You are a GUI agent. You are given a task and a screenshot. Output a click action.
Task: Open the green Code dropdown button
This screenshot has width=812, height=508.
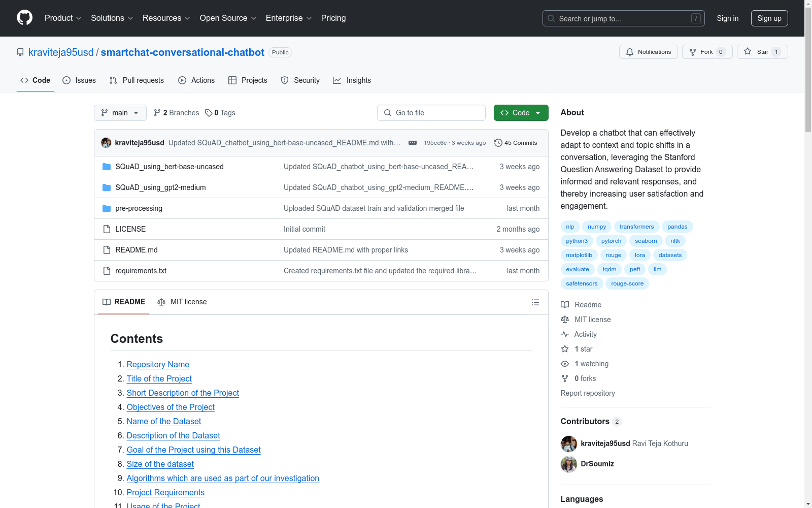pyautogui.click(x=521, y=113)
